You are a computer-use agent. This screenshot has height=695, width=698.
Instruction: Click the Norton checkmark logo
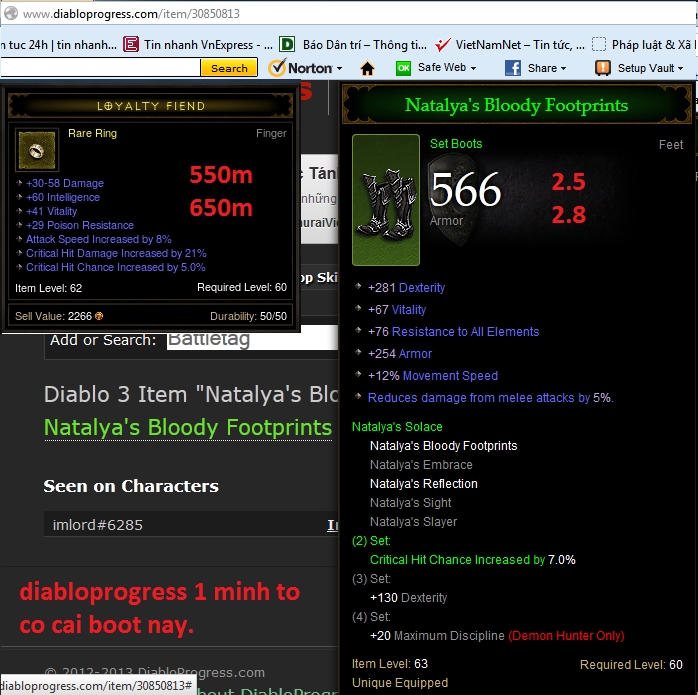tap(277, 68)
